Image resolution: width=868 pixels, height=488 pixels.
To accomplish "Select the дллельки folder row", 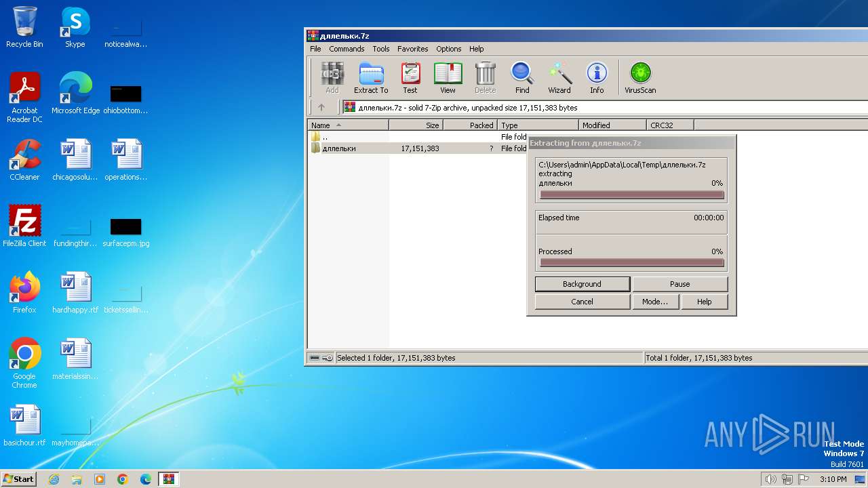I will pos(417,148).
